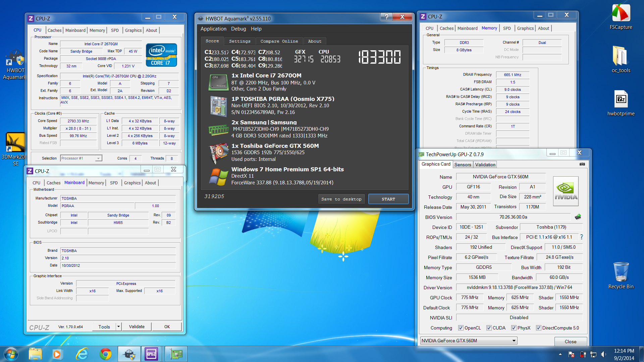Open Windows Media Player from taskbar
This screenshot has width=644, height=362.
point(57,354)
